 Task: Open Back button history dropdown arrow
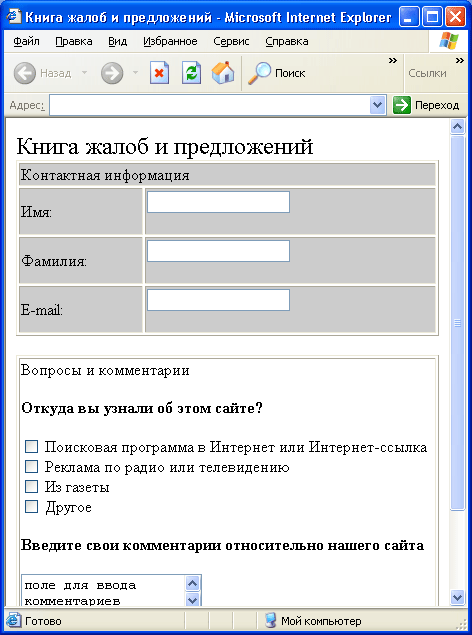[84, 73]
